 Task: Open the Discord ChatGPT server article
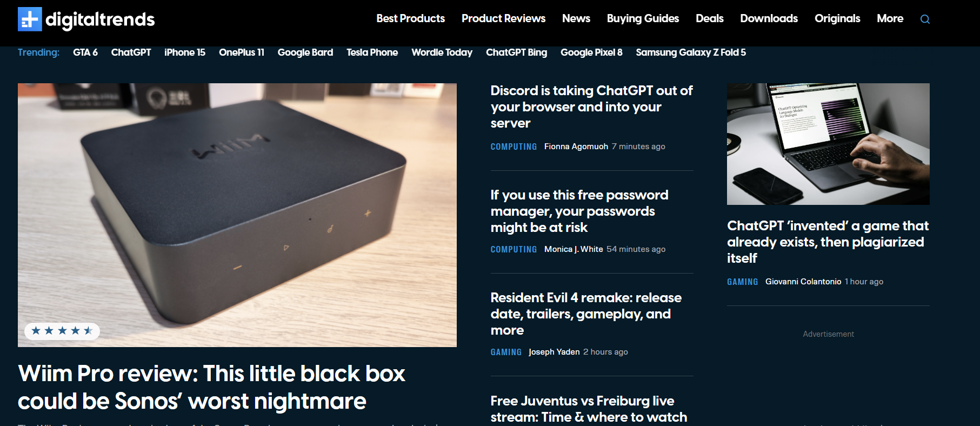click(591, 106)
